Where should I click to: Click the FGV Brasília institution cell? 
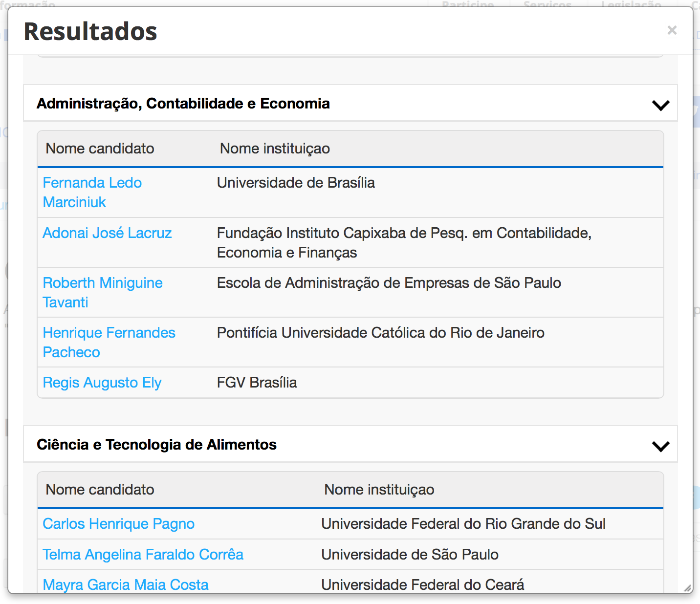[257, 383]
